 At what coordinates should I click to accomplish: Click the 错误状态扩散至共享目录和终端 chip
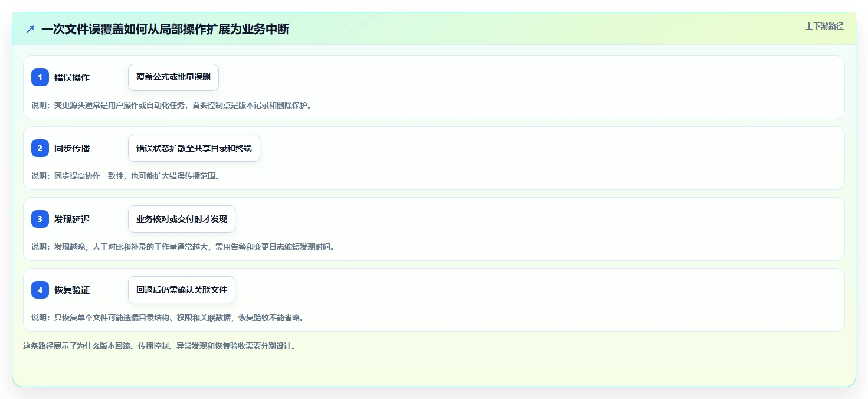194,148
